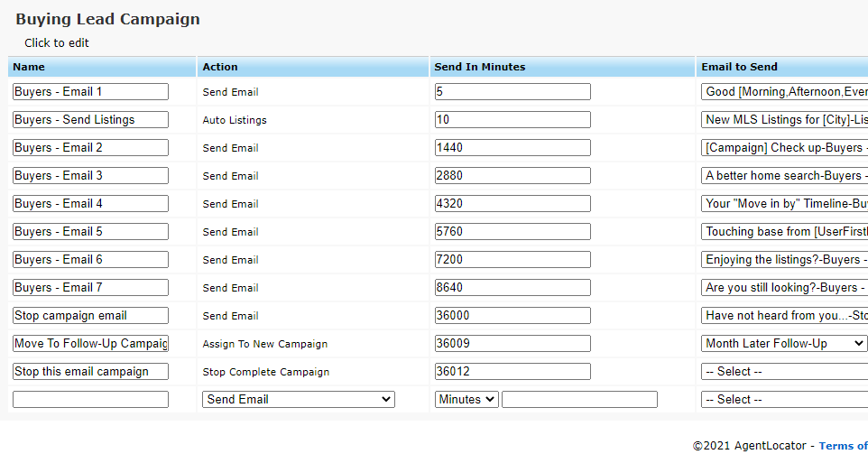Open the Select dropdown in the new-step bottom row
868x454 pixels.
pyautogui.click(x=784, y=399)
